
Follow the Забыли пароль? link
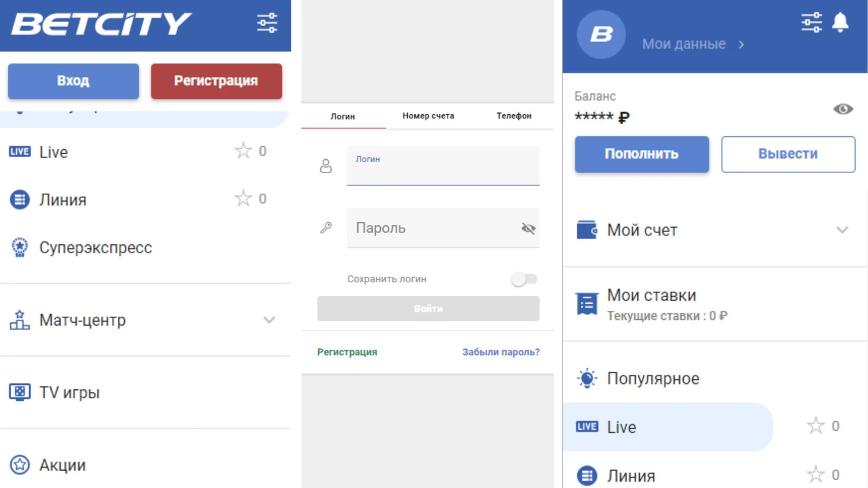tap(501, 352)
